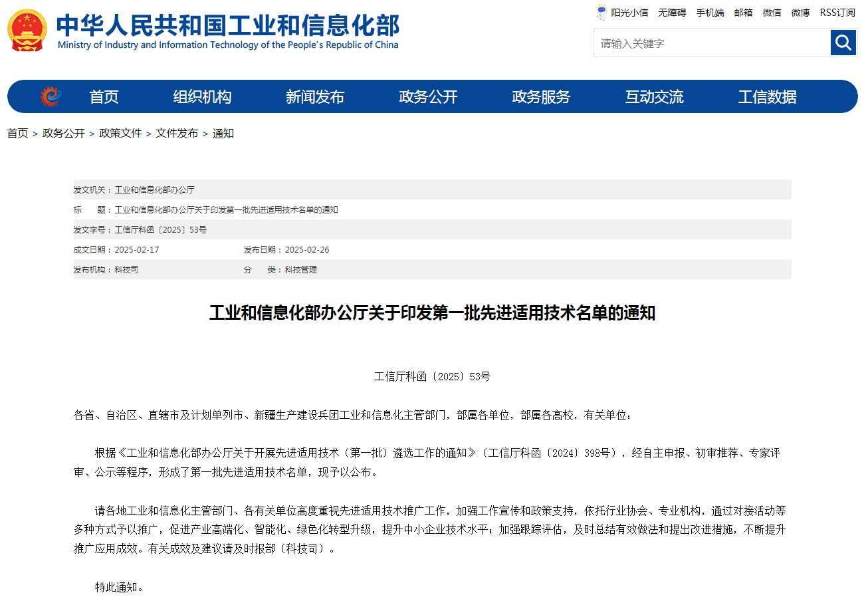Click the magnifying glass search icon

[843, 43]
